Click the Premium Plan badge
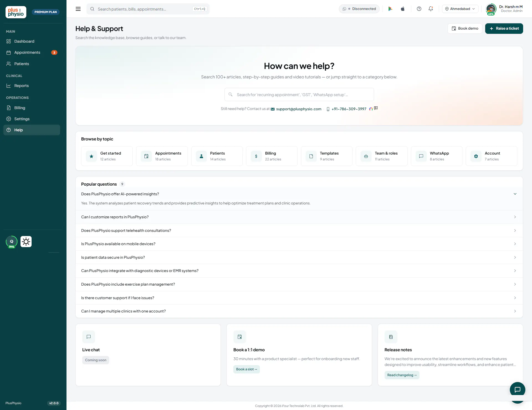Screen dimensions: 532x410 45,12
